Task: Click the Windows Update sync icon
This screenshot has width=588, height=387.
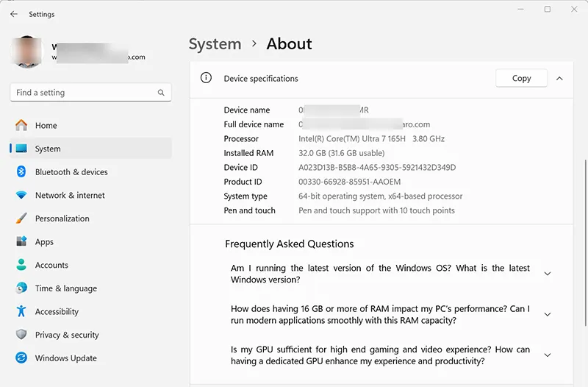Action: coord(21,358)
